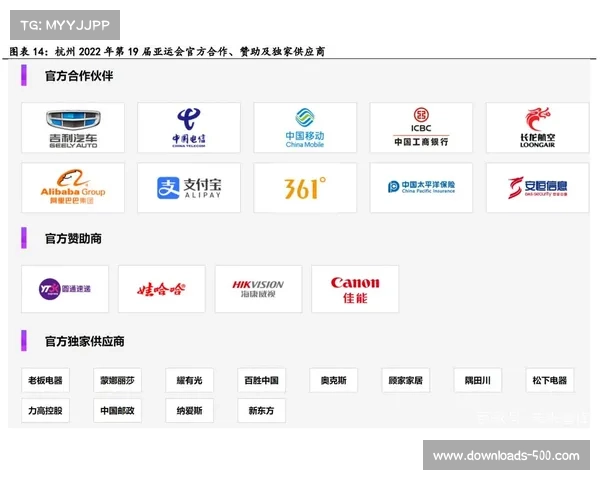Click the China Mobile logo
Image resolution: width=600 pixels, height=480 pixels.
pos(305,127)
